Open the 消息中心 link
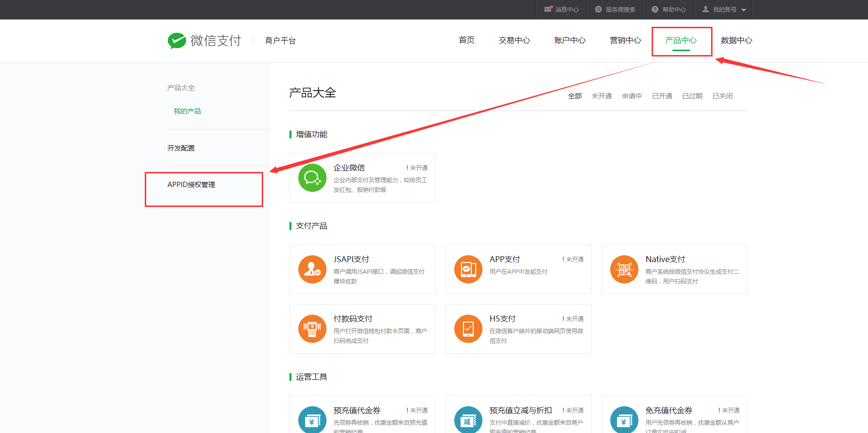868x433 pixels. coord(567,10)
